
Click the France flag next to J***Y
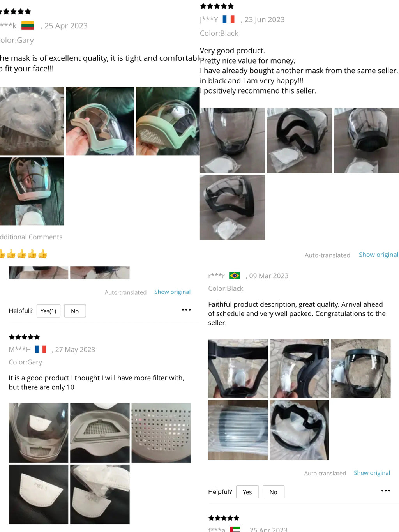228,19
